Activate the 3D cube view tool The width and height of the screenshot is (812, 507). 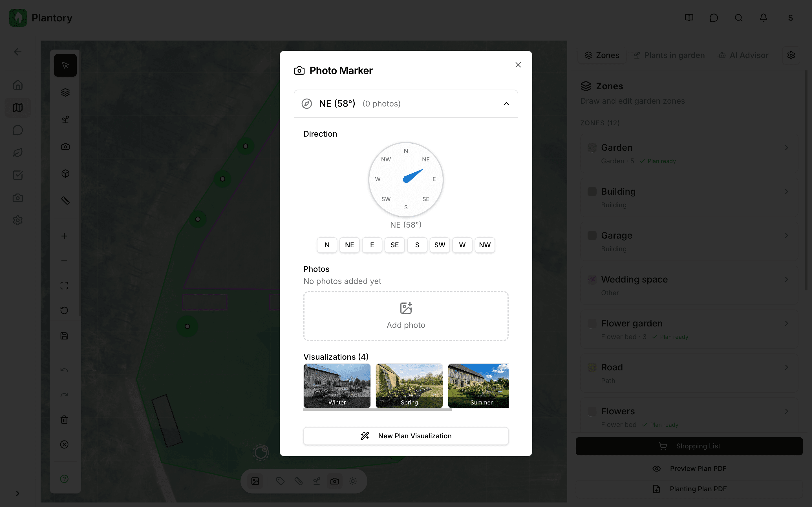[65, 173]
